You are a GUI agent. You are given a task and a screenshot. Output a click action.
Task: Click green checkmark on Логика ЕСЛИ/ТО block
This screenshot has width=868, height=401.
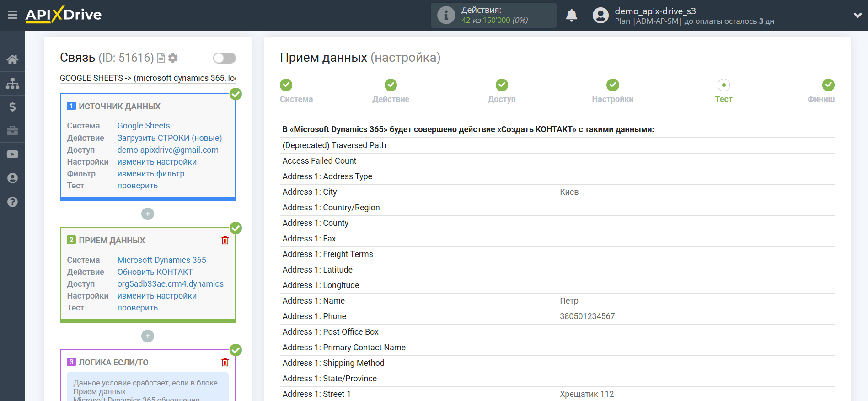[x=236, y=350]
